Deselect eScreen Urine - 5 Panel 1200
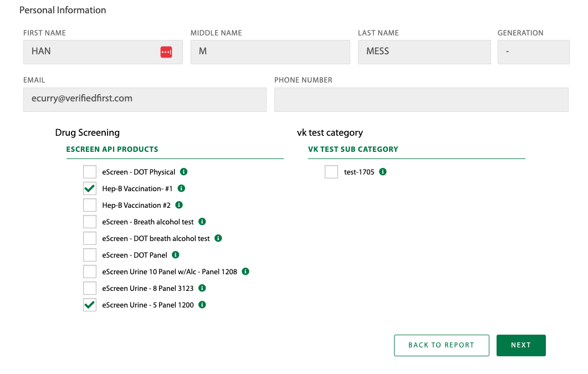588x374 pixels. click(x=89, y=305)
